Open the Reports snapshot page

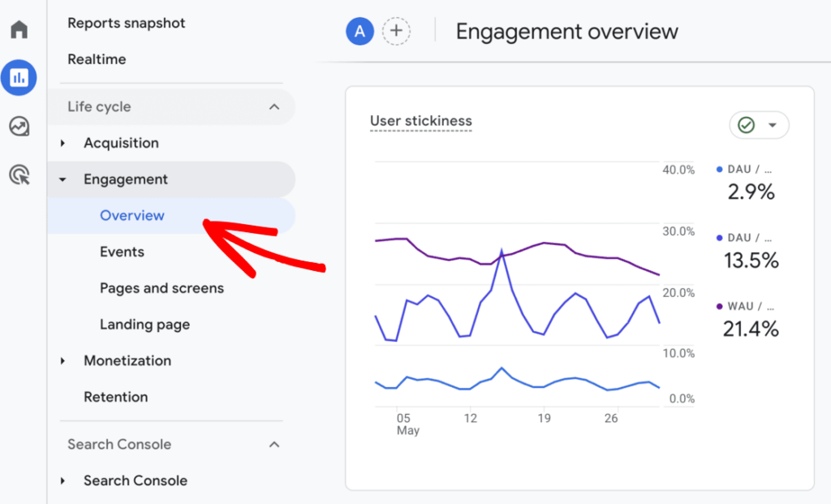126,23
